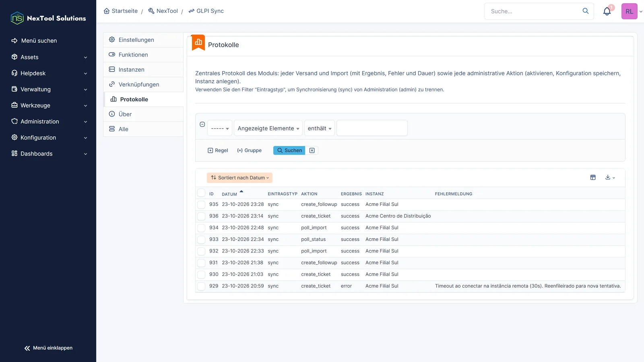Click the Startseite home breadcrumb
Image resolution: width=644 pixels, height=362 pixels.
(121, 11)
